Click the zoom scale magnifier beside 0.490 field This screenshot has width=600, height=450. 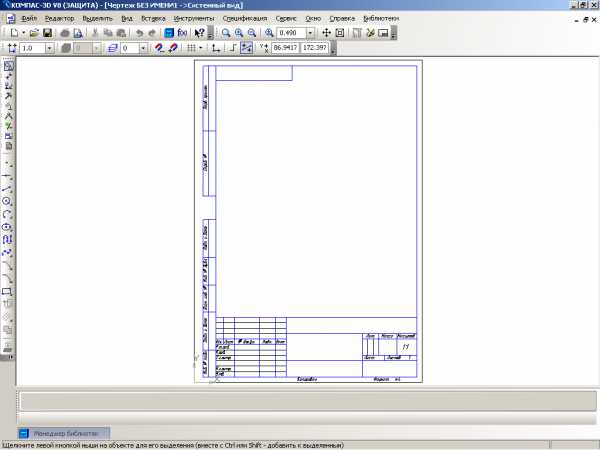click(x=269, y=33)
